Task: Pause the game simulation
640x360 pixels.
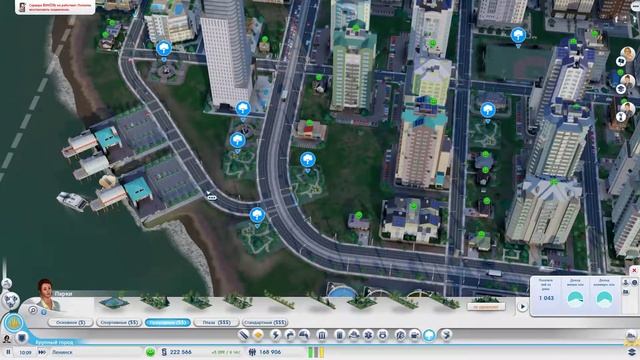Action: click(8, 352)
